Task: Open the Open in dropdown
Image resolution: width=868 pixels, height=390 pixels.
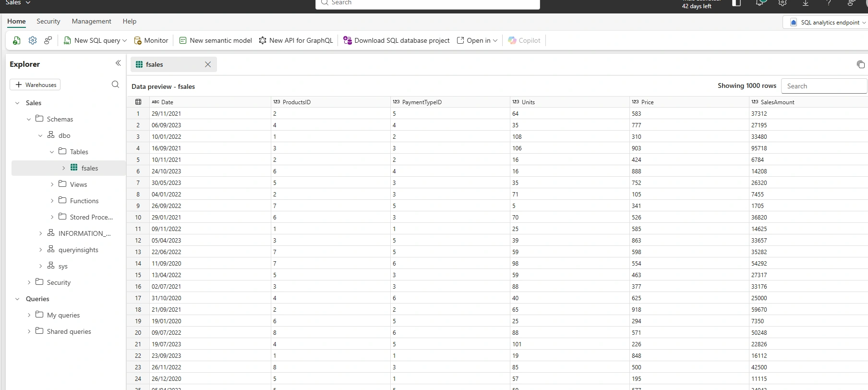Action: pyautogui.click(x=477, y=41)
